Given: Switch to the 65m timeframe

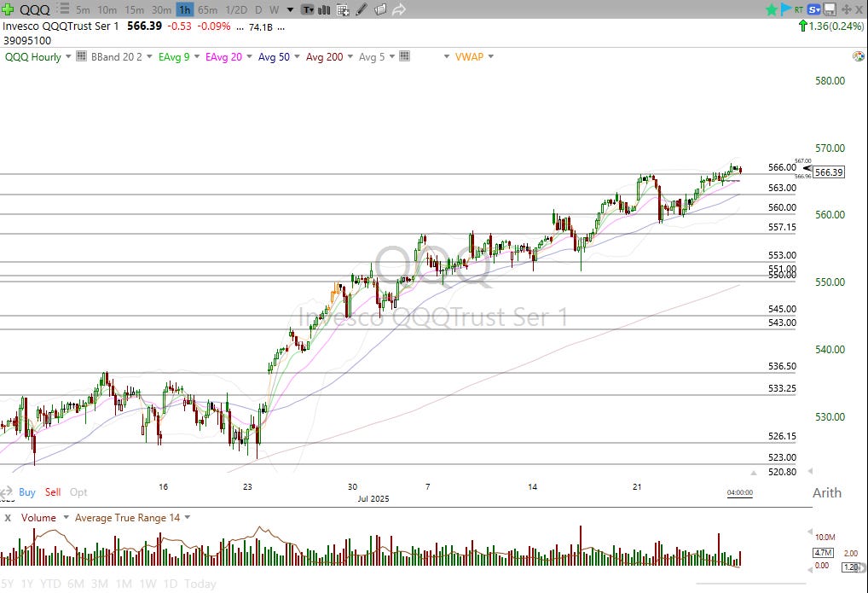Looking at the screenshot, I should point(207,9).
